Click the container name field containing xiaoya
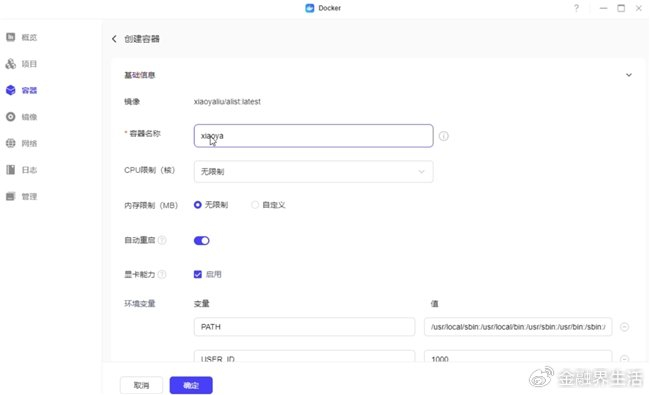The image size is (650, 395). pos(313,136)
